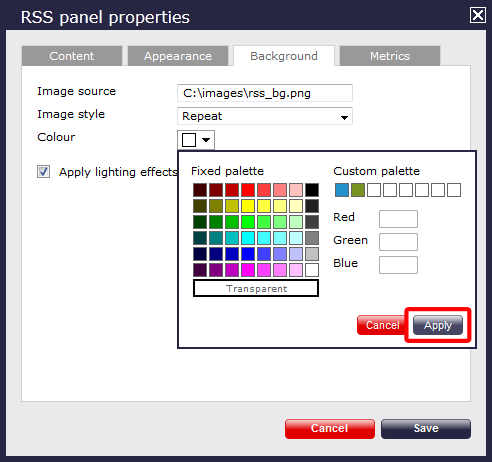
Task: Pick the olive green Custom palette swatch
Action: tap(358, 190)
